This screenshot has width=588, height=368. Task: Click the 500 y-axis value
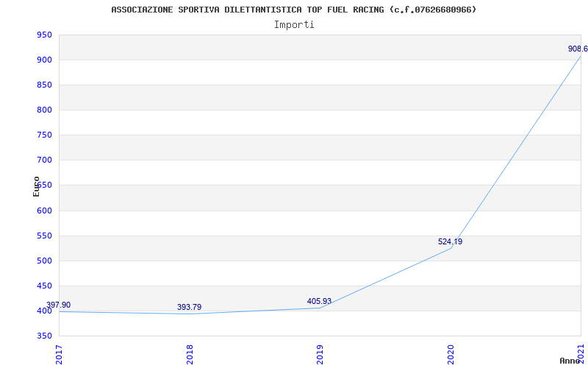(44, 261)
